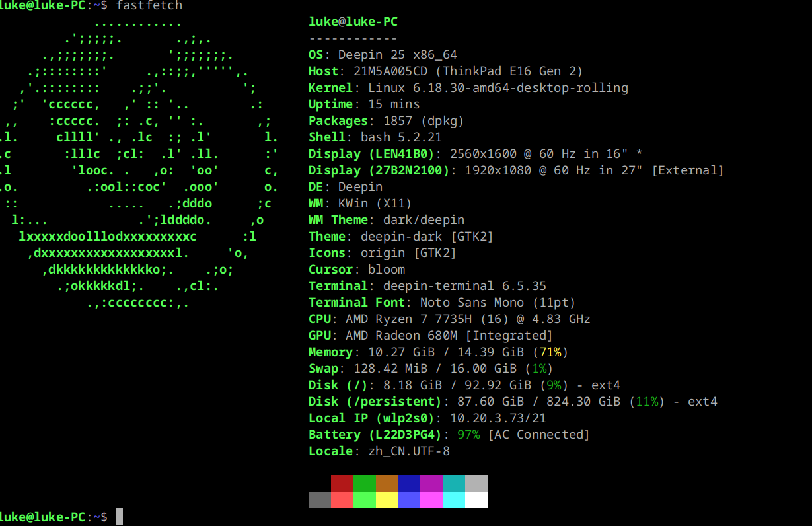The height and width of the screenshot is (526, 812).
Task: Pick the bright lime green color block
Action: (365, 500)
